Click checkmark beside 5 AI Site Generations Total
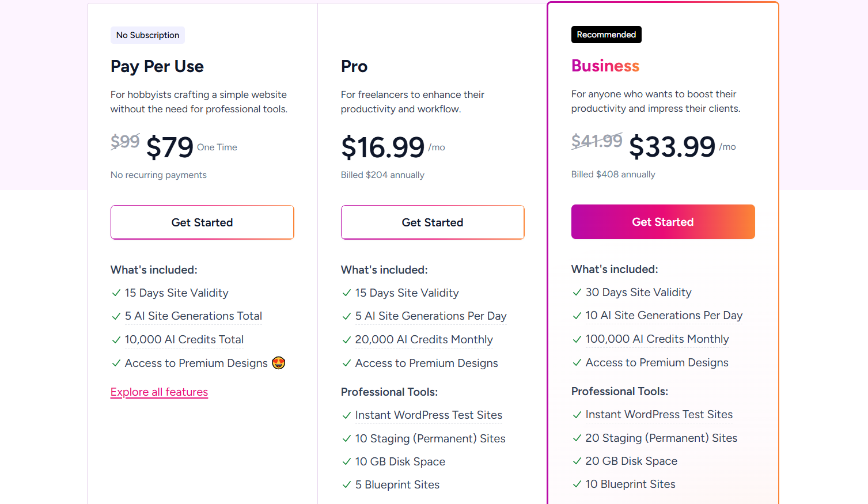 click(116, 316)
